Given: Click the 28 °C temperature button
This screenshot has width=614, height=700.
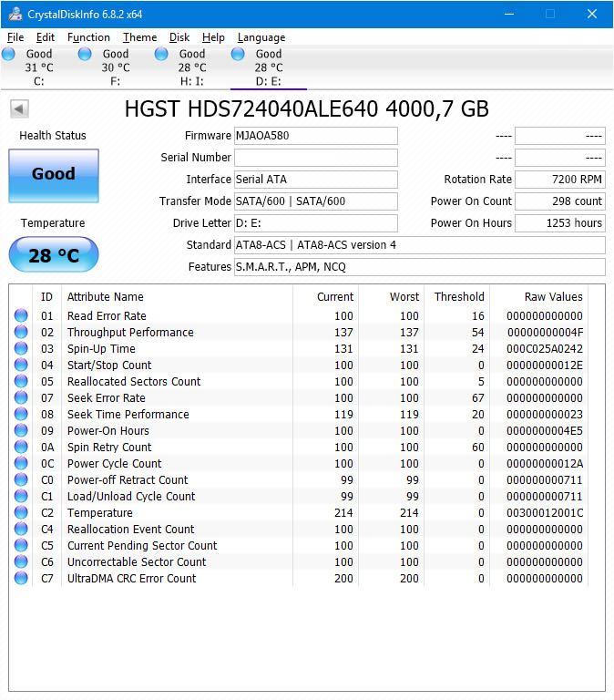Looking at the screenshot, I should [54, 255].
